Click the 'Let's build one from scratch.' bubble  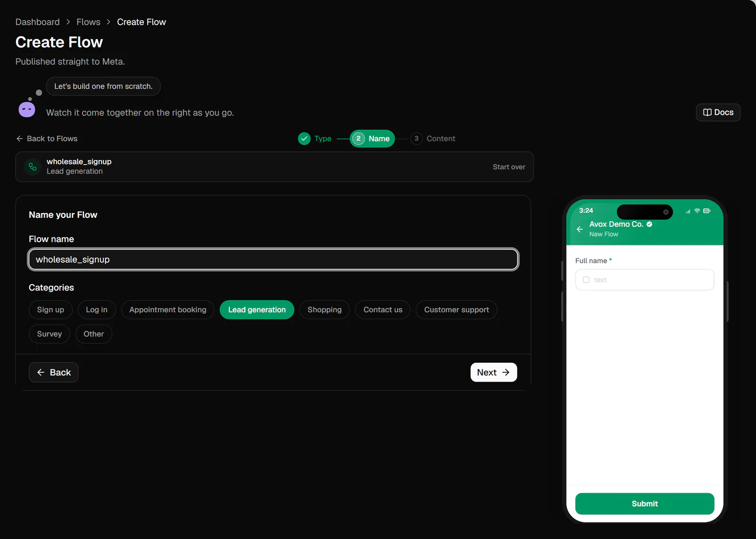103,86
